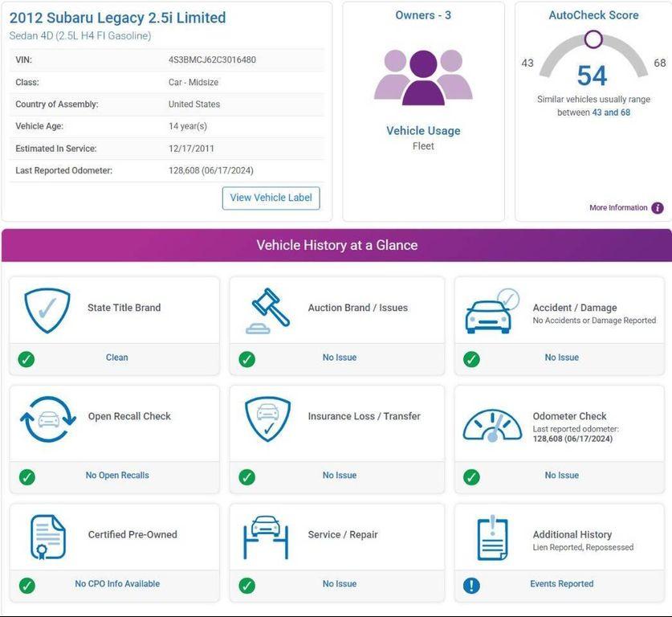The height and width of the screenshot is (617, 672).
Task: Click the Service / Repair car lift icon
Action: tap(266, 537)
